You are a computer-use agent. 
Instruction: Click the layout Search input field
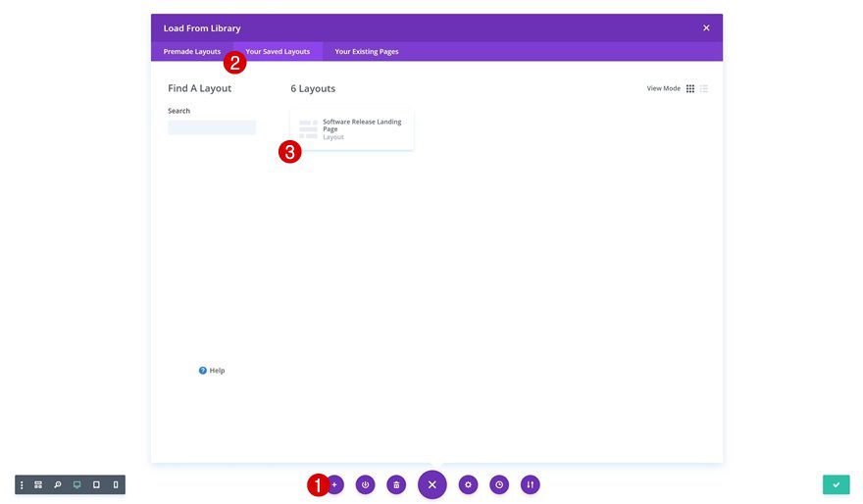pyautogui.click(x=212, y=127)
